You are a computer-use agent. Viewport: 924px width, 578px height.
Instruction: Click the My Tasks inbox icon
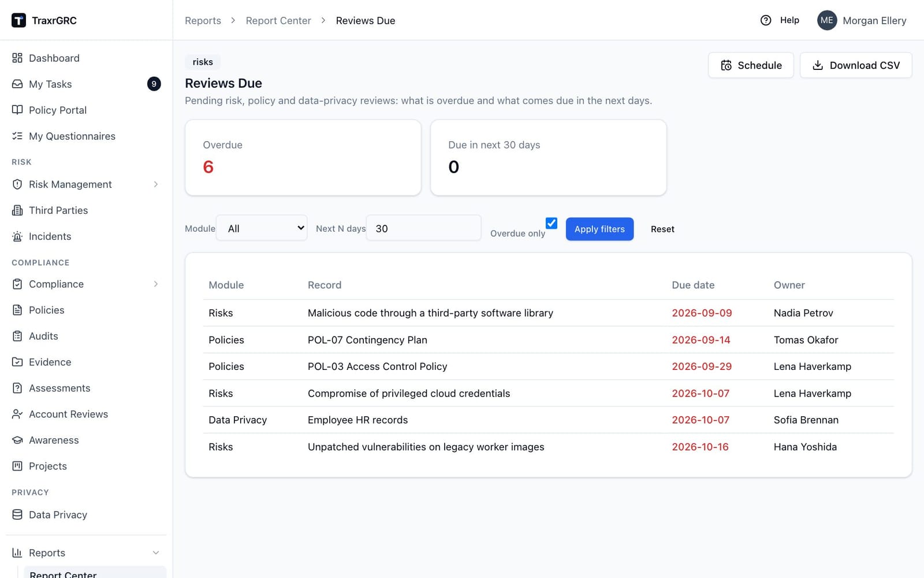(17, 84)
